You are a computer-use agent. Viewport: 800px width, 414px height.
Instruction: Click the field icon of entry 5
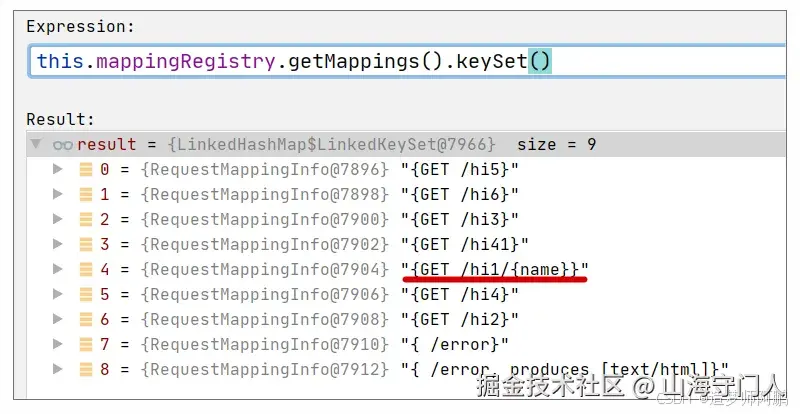(x=86, y=294)
